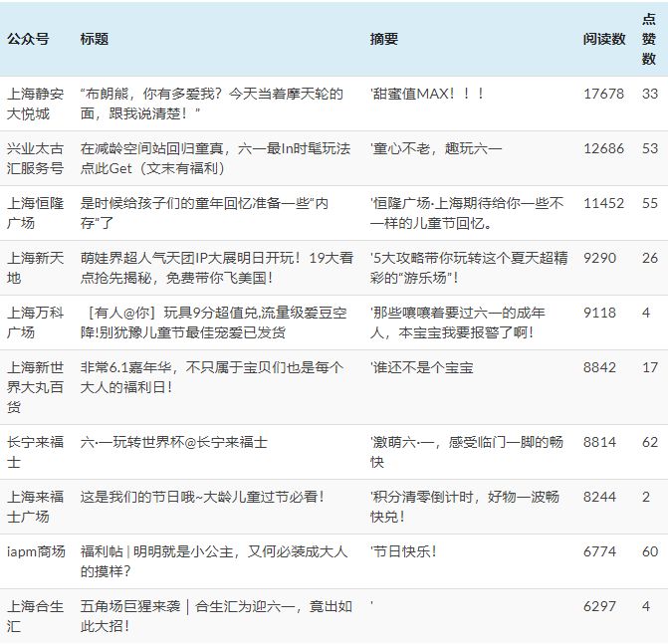Click summary 恒隆广场·上海期待给你
Viewport: 668px width, 644px height.
[467, 213]
